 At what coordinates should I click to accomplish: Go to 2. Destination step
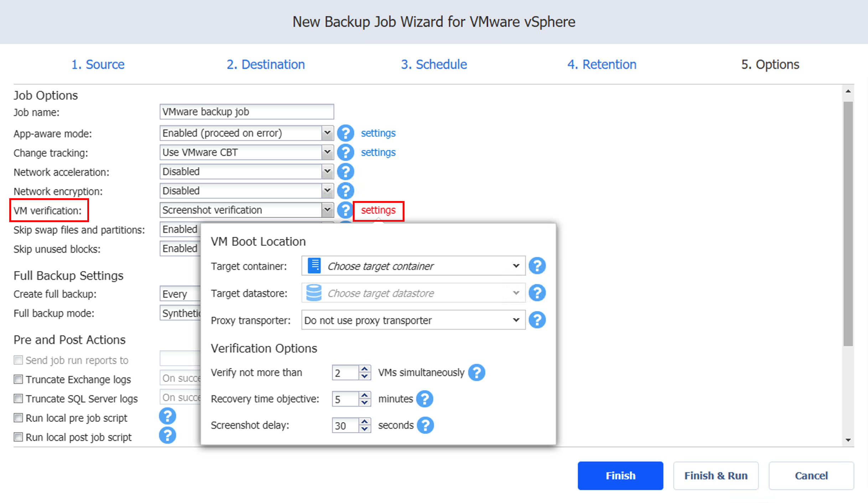tap(266, 65)
